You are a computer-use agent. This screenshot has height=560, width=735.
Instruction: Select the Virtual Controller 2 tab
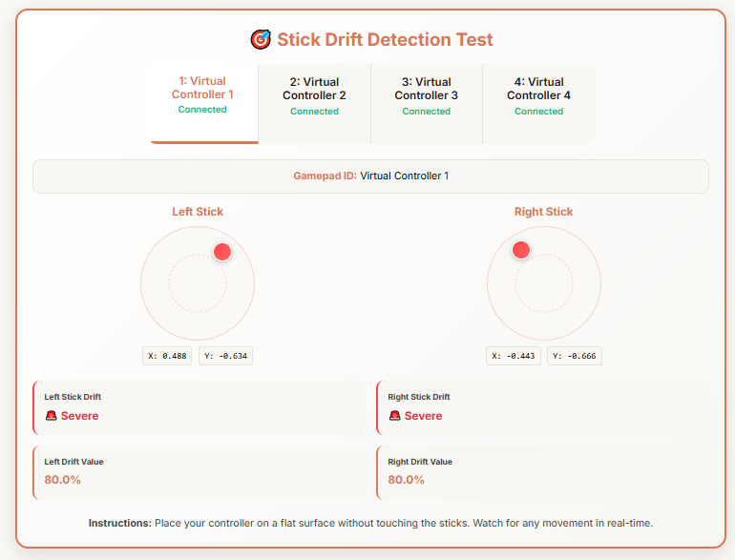coord(314,95)
